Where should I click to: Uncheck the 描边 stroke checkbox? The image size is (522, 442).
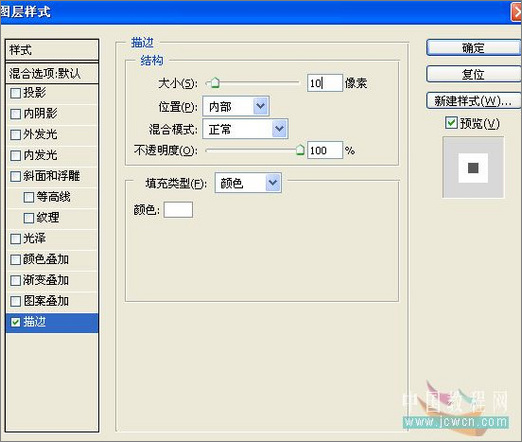click(15, 322)
